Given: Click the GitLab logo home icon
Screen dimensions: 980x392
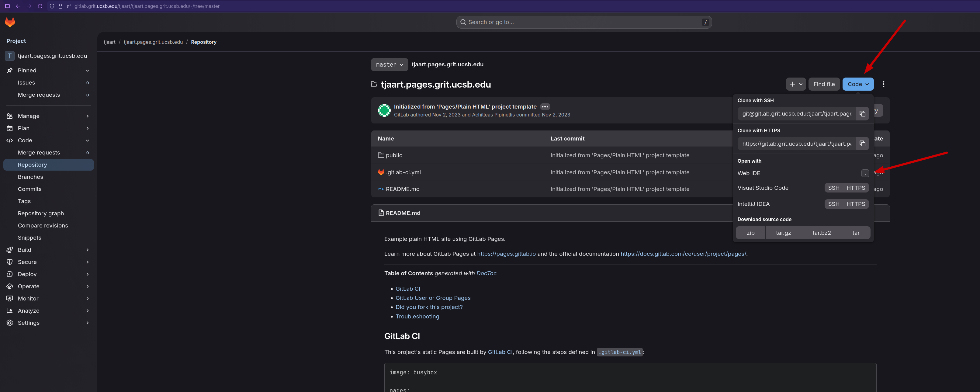Looking at the screenshot, I should [x=10, y=22].
